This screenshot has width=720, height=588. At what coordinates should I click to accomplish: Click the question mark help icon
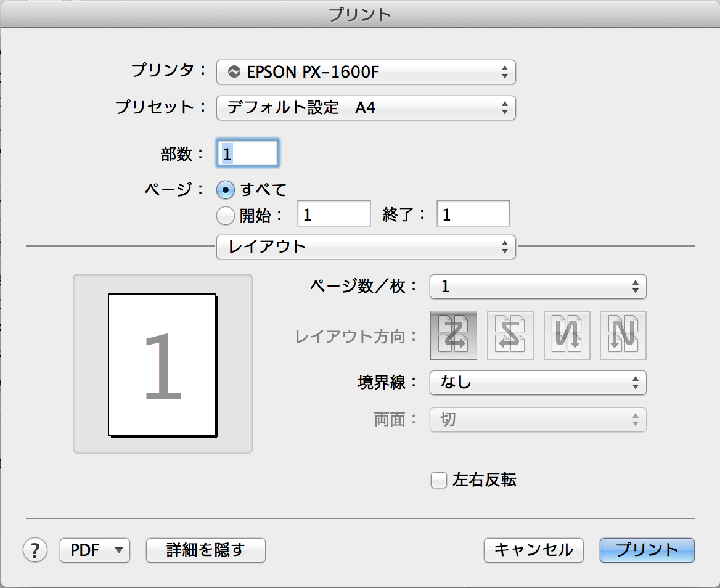pos(35,550)
